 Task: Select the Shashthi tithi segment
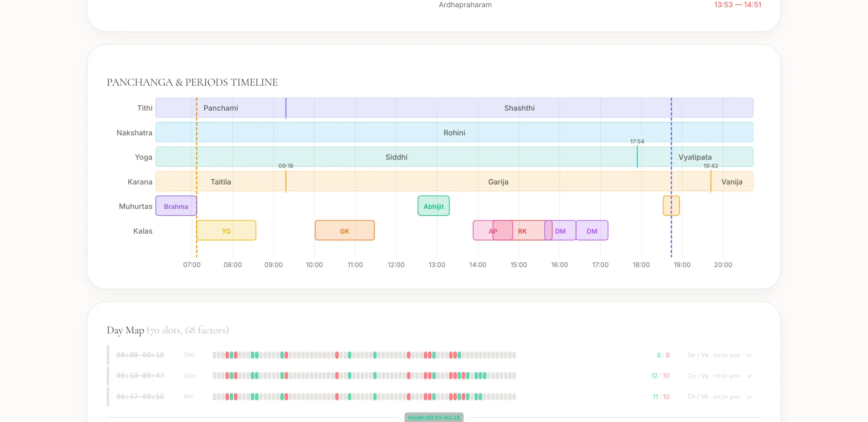point(519,108)
